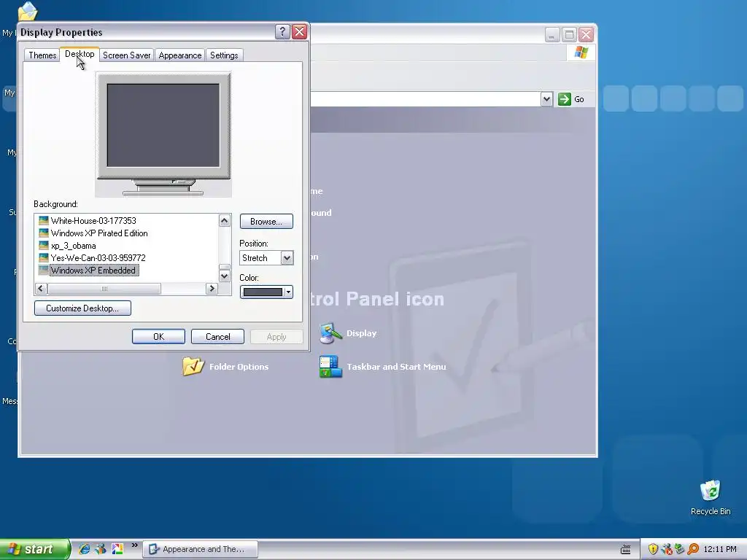
Task: Click the Cancel button
Action: [217, 337]
